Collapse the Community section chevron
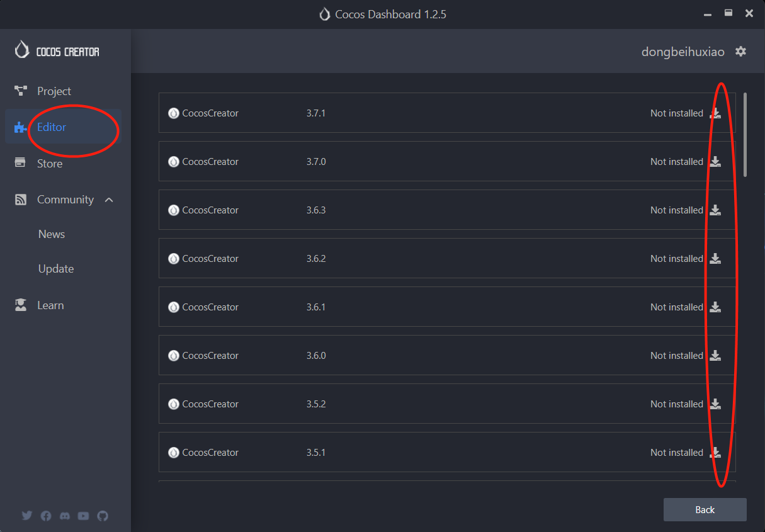Screen dimensions: 765x532 click(109, 200)
